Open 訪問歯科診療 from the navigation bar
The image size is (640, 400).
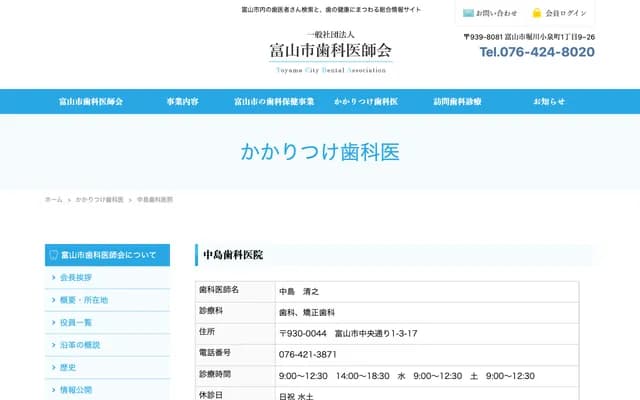click(x=457, y=102)
